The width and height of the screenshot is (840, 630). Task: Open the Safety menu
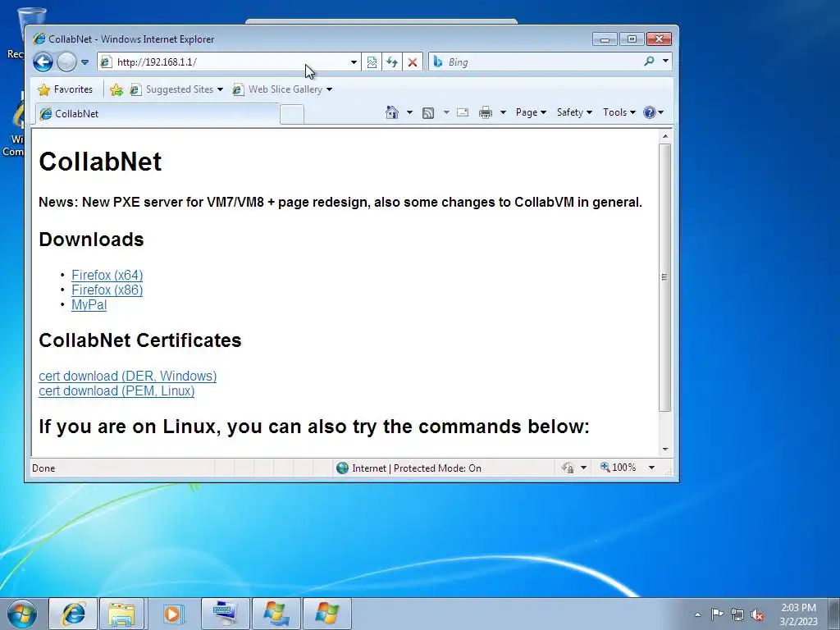[x=574, y=112]
